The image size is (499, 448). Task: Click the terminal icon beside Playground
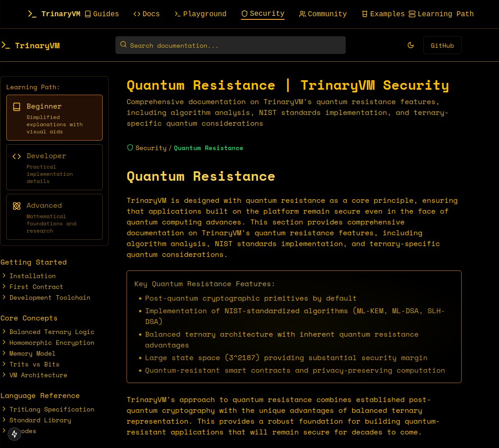tap(177, 14)
